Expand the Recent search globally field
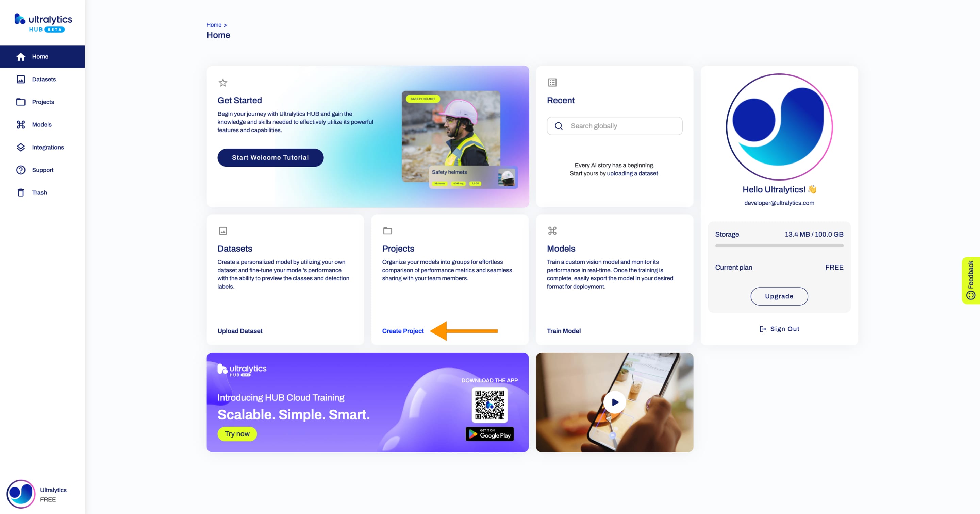The image size is (980, 514). pyautogui.click(x=614, y=125)
